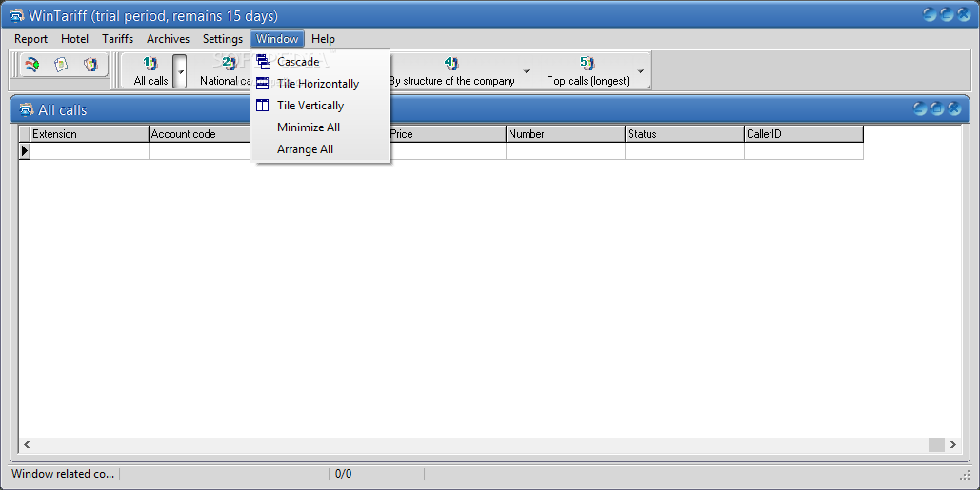Viewport: 980px width, 490px height.
Task: Click the CallerID column header
Action: (804, 133)
